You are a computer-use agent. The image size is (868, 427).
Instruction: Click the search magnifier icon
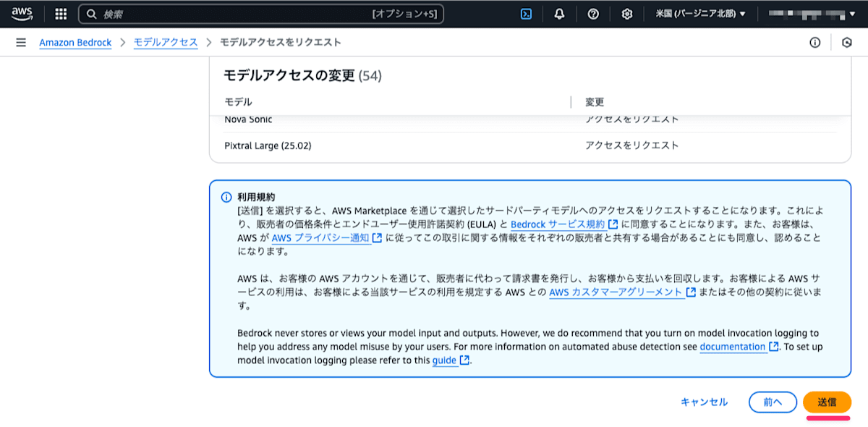click(x=92, y=14)
